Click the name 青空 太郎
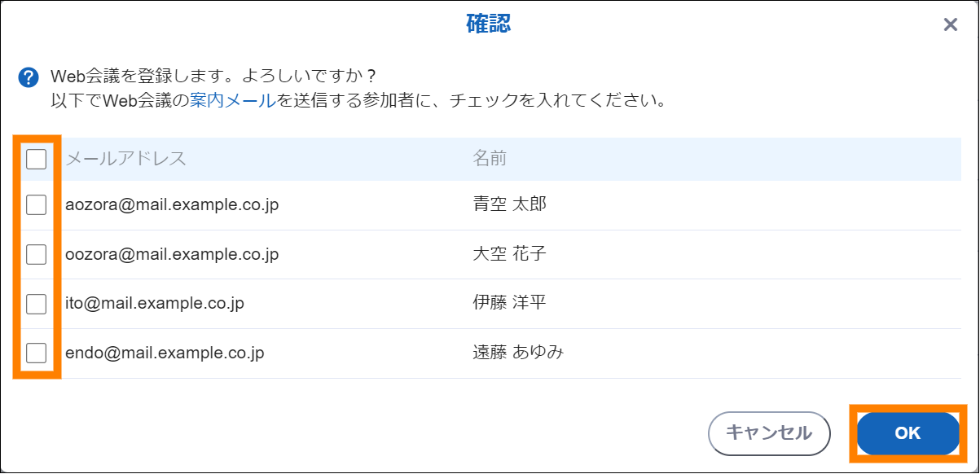Image resolution: width=980 pixels, height=474 pixels. [x=509, y=204]
